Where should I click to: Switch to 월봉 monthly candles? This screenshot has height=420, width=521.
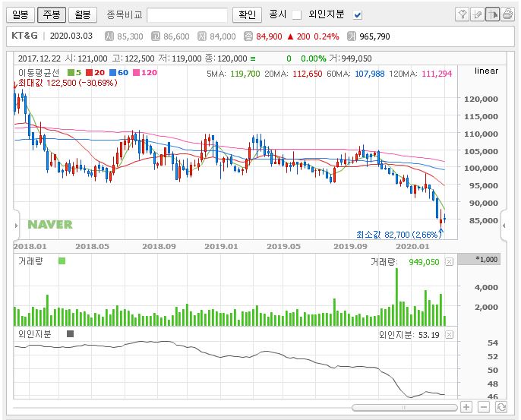tap(83, 14)
